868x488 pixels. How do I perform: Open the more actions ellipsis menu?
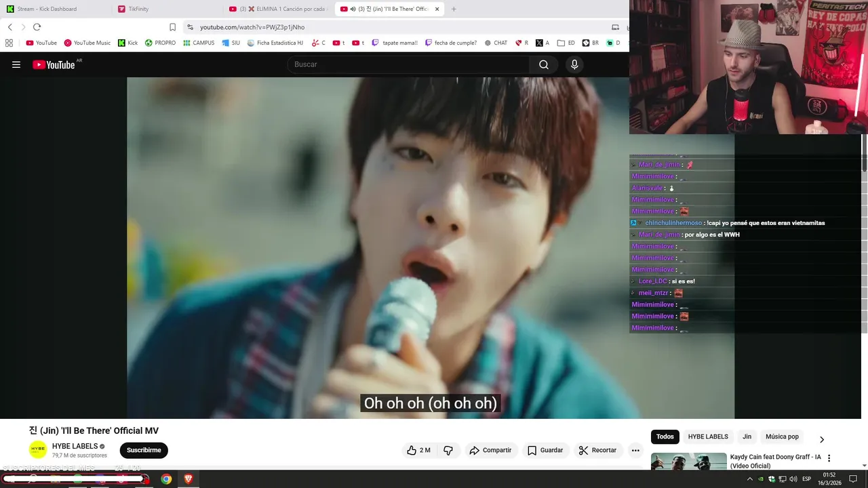pos(635,450)
